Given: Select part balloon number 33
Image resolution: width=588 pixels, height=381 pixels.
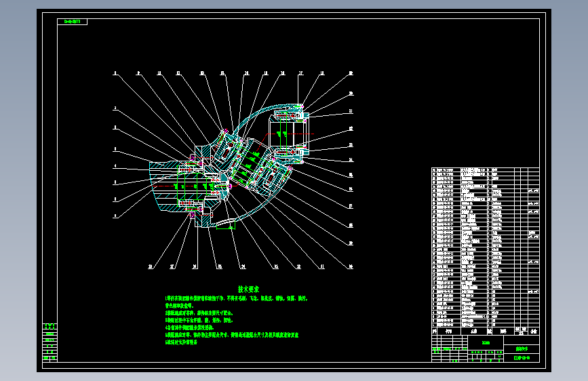Looking at the screenshot, I should 276,266.
